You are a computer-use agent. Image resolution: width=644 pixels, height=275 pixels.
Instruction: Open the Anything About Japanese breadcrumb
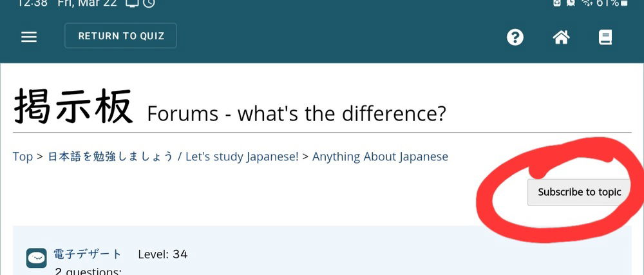coord(380,156)
